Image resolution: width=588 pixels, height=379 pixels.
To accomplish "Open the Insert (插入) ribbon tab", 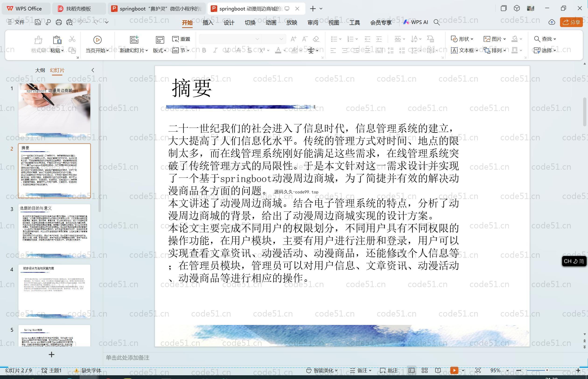I will [208, 23].
